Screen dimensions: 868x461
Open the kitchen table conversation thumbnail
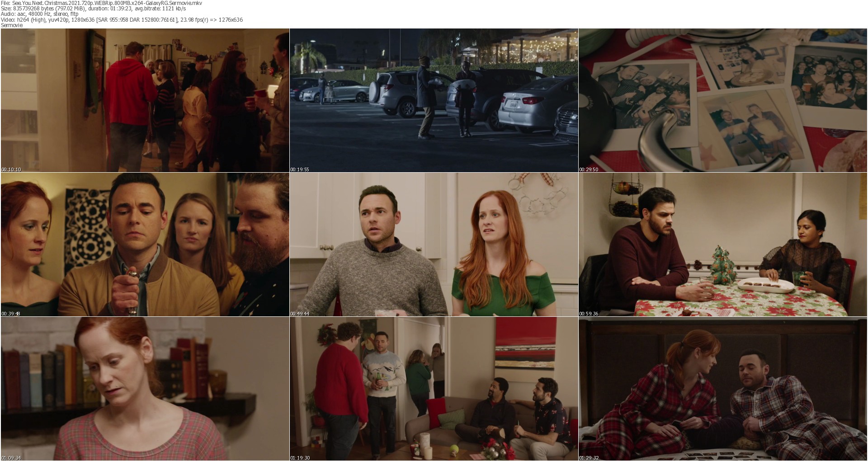[722, 244]
